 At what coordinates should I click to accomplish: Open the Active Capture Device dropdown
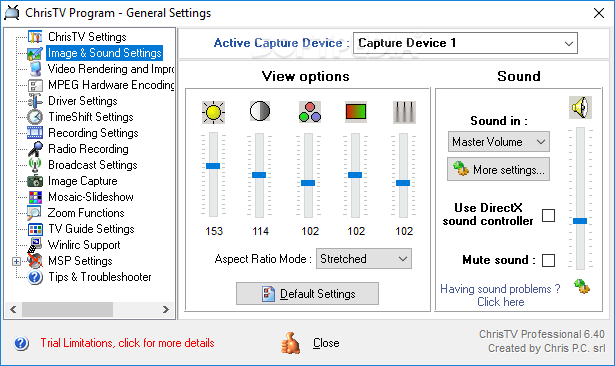coord(465,43)
